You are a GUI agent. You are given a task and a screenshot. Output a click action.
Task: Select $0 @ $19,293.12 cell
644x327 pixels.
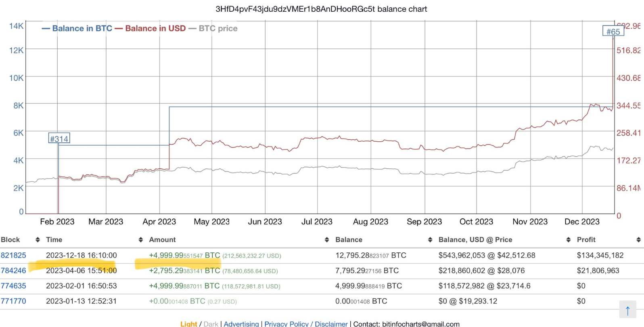(468, 302)
